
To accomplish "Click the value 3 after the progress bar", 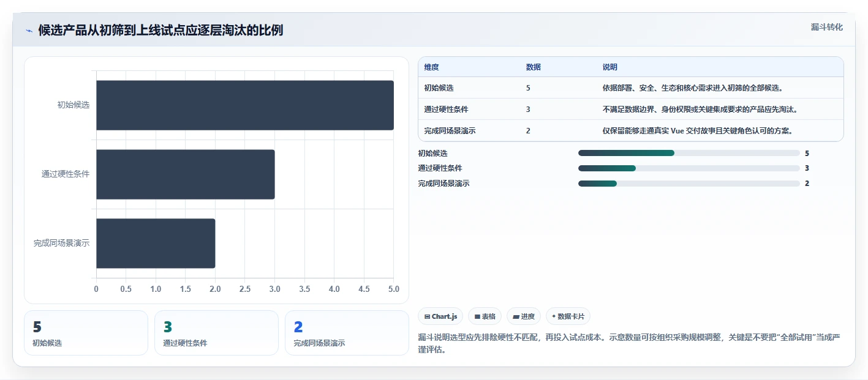I will pyautogui.click(x=807, y=168).
